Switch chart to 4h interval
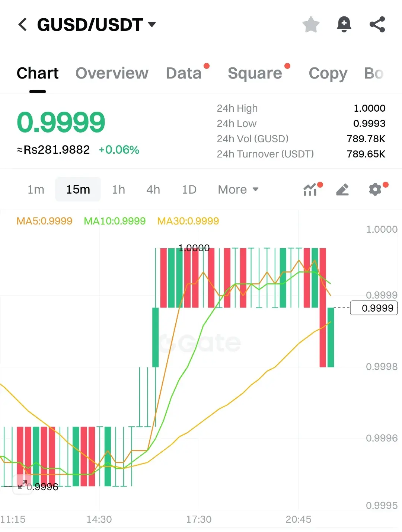Viewport: 402px width, 532px height. [153, 189]
